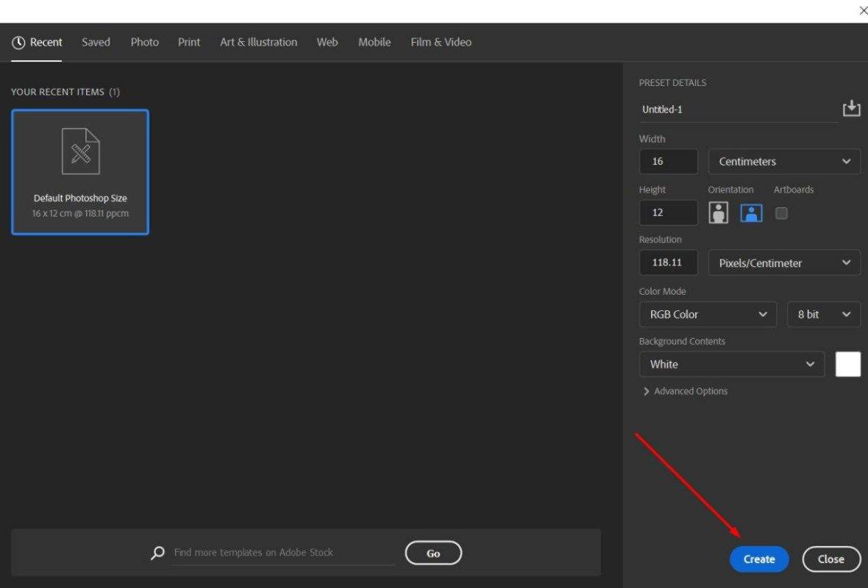The image size is (868, 588).
Task: Select the Default Photoshop Size preset thumbnail
Action: point(80,172)
